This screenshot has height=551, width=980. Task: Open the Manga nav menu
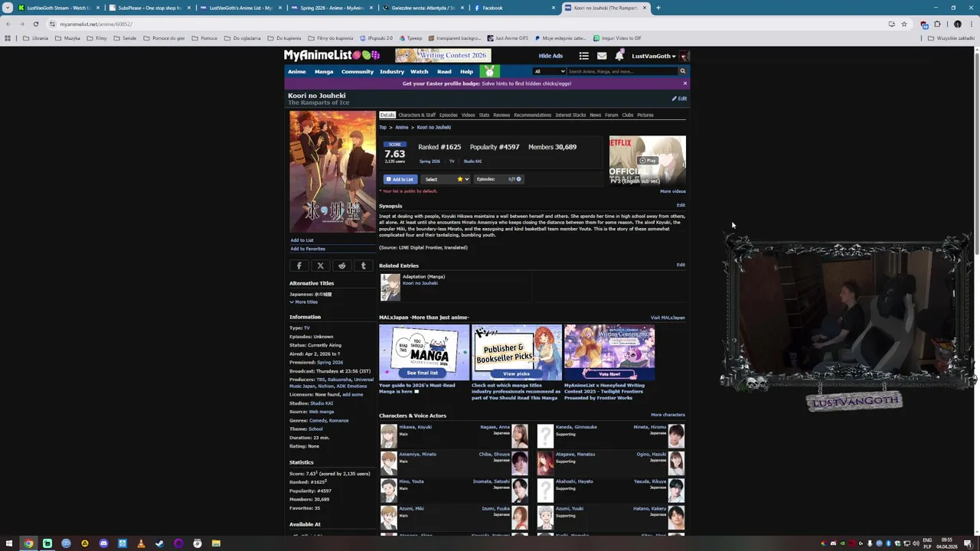[x=324, y=71]
